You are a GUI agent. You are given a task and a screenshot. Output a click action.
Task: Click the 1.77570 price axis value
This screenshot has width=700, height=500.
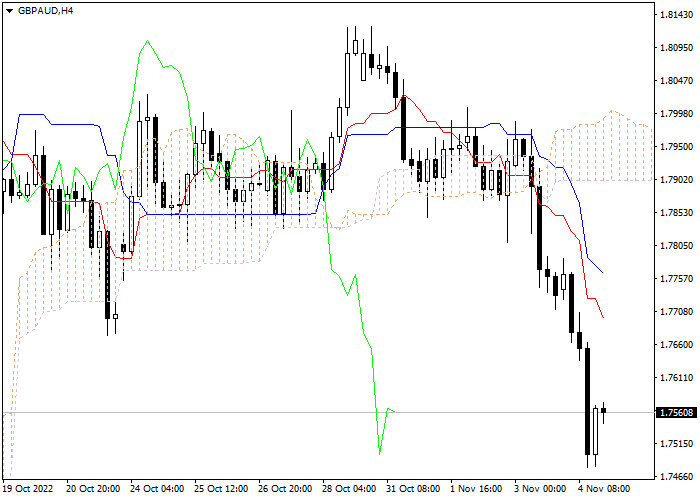coord(677,279)
